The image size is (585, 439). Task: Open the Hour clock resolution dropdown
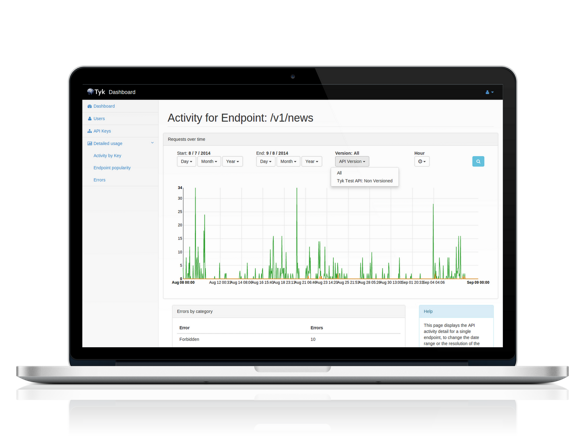(x=422, y=162)
